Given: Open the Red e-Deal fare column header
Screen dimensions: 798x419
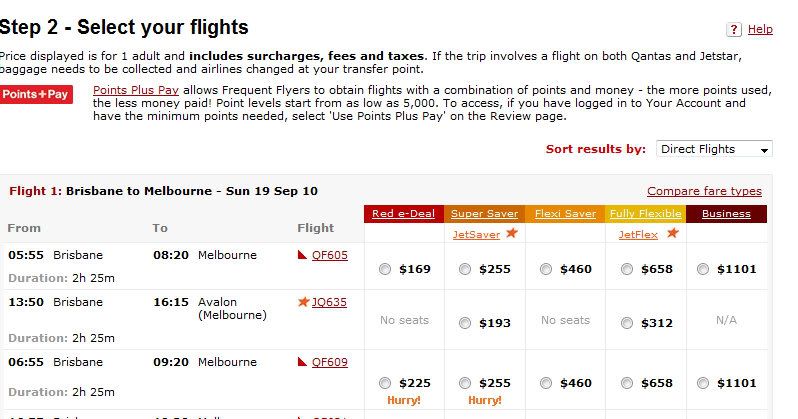Looking at the screenshot, I should point(404,214).
